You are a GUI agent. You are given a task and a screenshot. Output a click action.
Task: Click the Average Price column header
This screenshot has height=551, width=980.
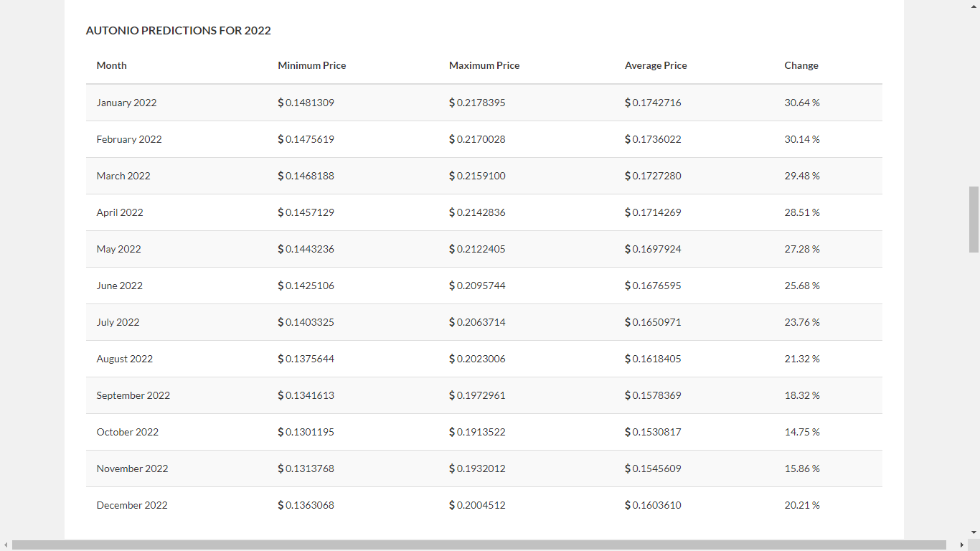point(656,65)
